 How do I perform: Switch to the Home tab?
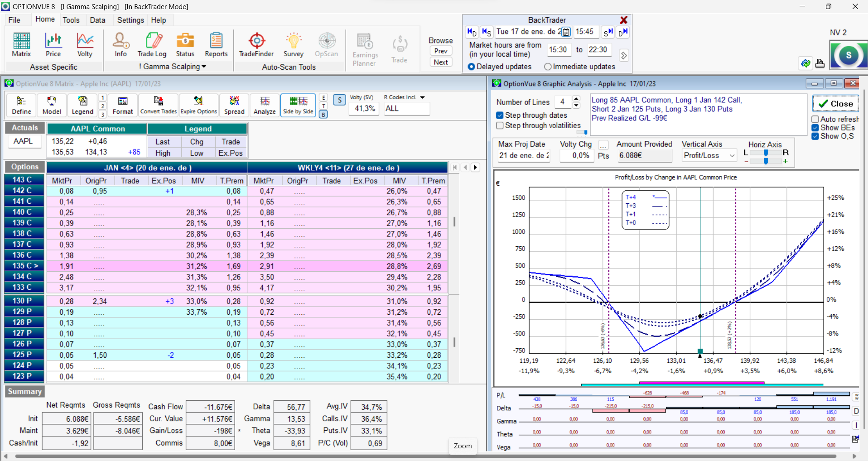(x=45, y=19)
